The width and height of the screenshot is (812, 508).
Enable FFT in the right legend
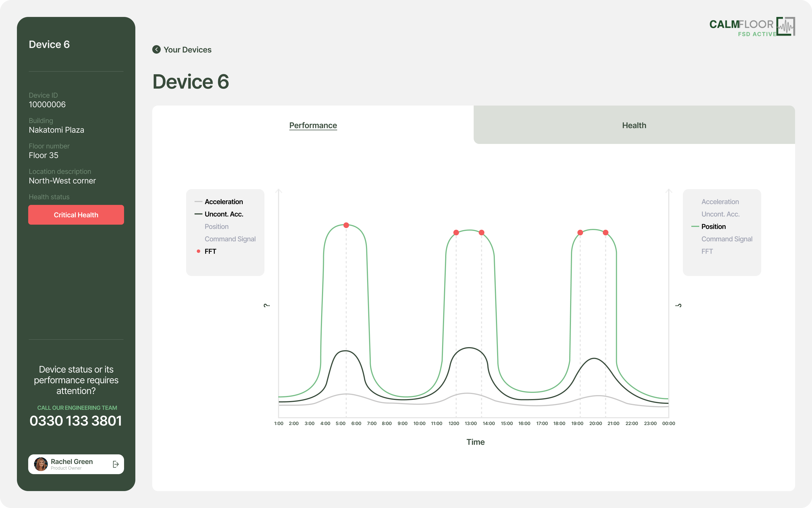point(707,251)
